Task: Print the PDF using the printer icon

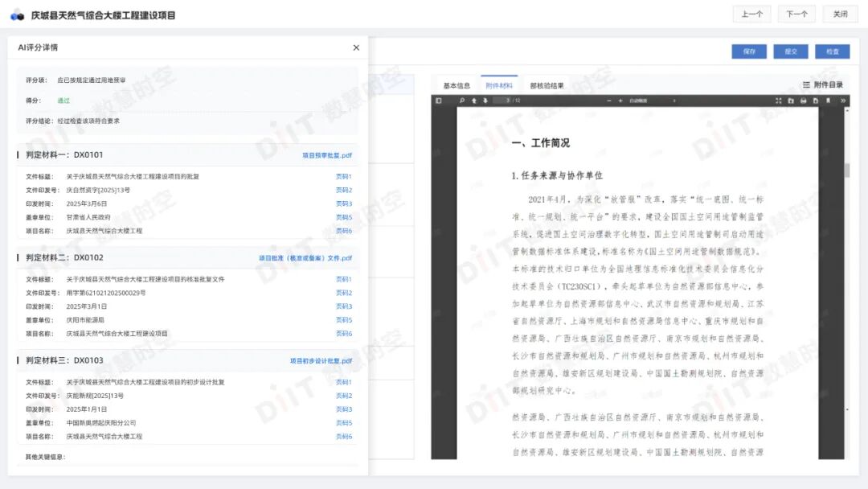Action: pos(803,100)
